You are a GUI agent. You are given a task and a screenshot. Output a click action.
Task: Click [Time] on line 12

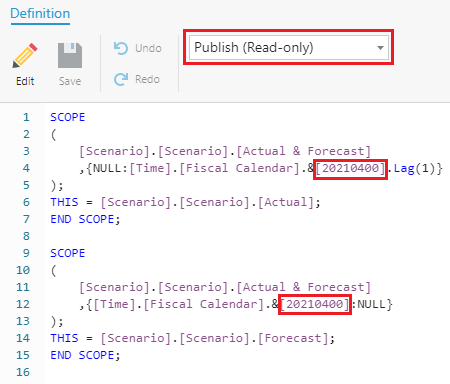(115, 304)
